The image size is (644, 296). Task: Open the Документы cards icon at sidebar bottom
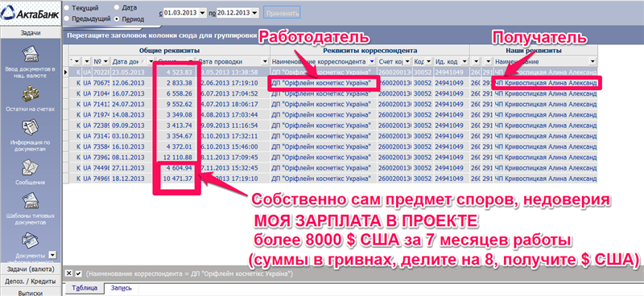pyautogui.click(x=31, y=241)
